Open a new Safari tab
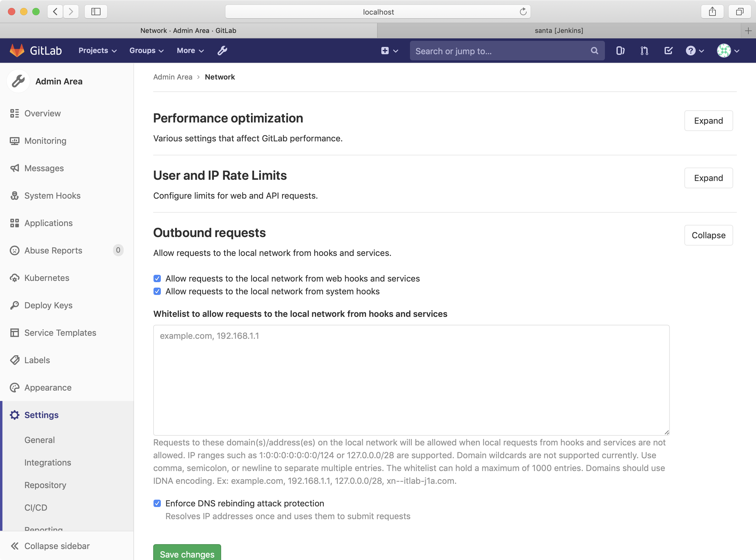 pyautogui.click(x=748, y=31)
